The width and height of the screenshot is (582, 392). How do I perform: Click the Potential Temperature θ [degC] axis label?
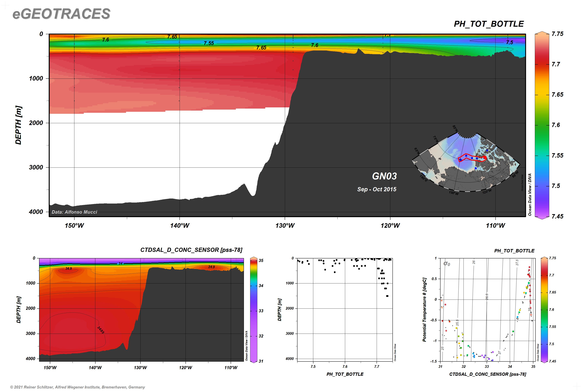[x=424, y=310]
